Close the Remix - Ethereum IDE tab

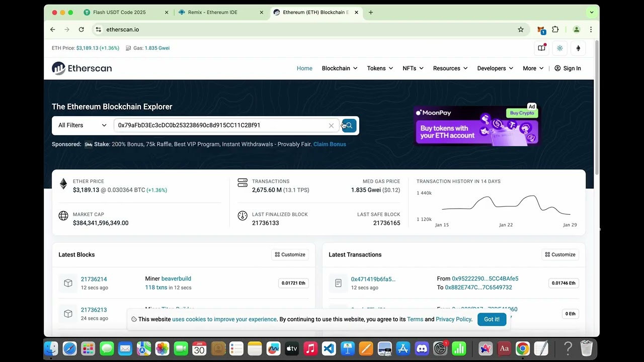pos(261,13)
